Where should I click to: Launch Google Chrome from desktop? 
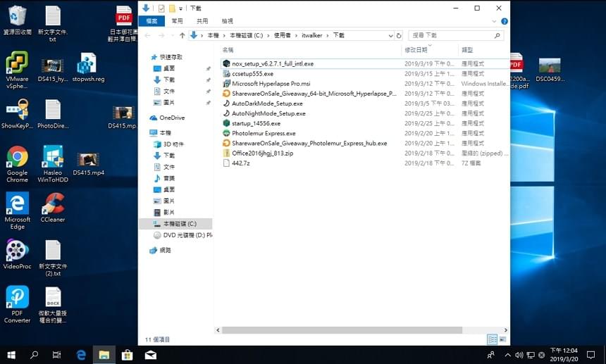click(x=17, y=164)
